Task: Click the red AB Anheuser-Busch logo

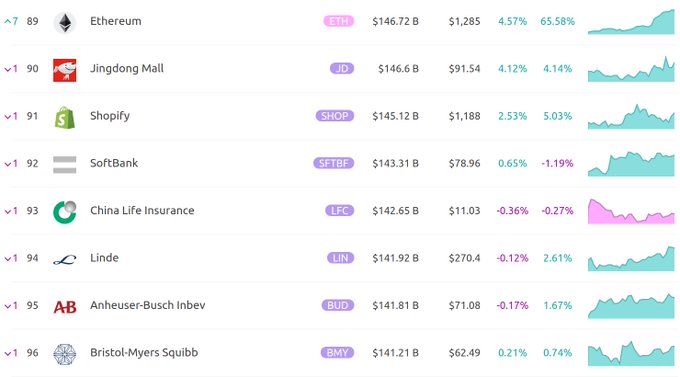Action: [65, 307]
